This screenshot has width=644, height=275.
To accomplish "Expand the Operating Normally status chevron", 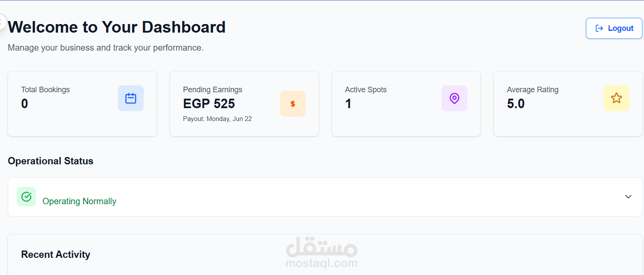I will (628, 196).
